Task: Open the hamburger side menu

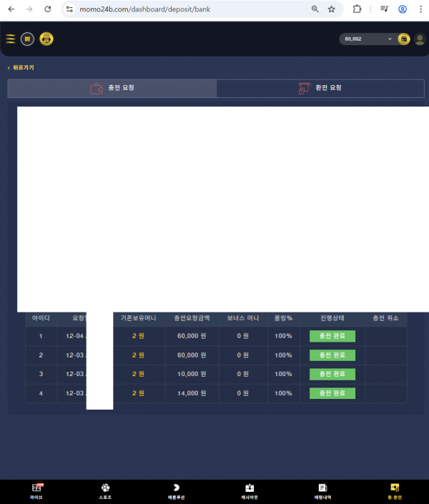Action: pyautogui.click(x=10, y=39)
